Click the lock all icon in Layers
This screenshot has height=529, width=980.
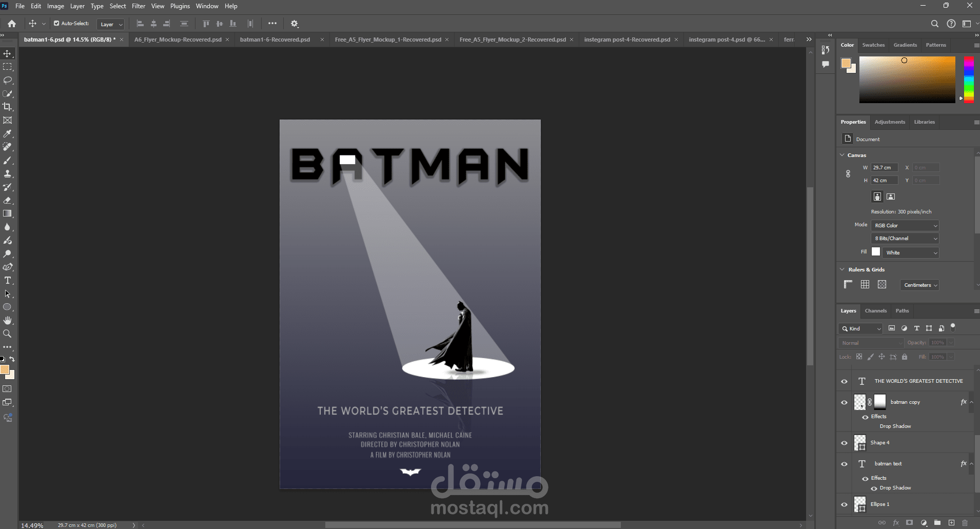tap(905, 357)
